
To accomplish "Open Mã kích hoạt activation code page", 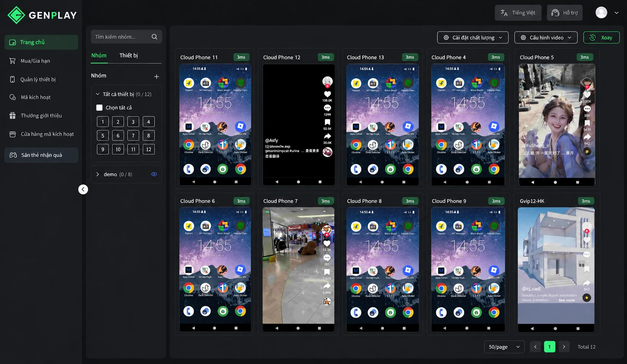I will (x=41, y=97).
